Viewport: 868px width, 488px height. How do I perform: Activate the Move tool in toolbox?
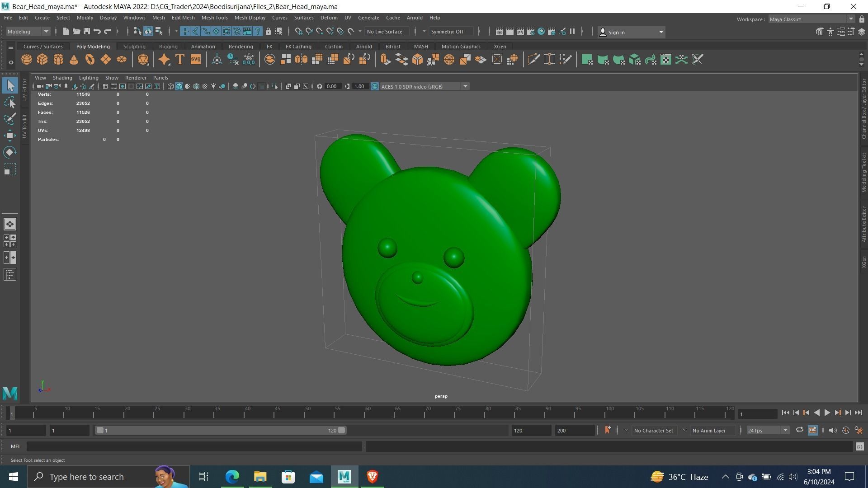[10, 136]
